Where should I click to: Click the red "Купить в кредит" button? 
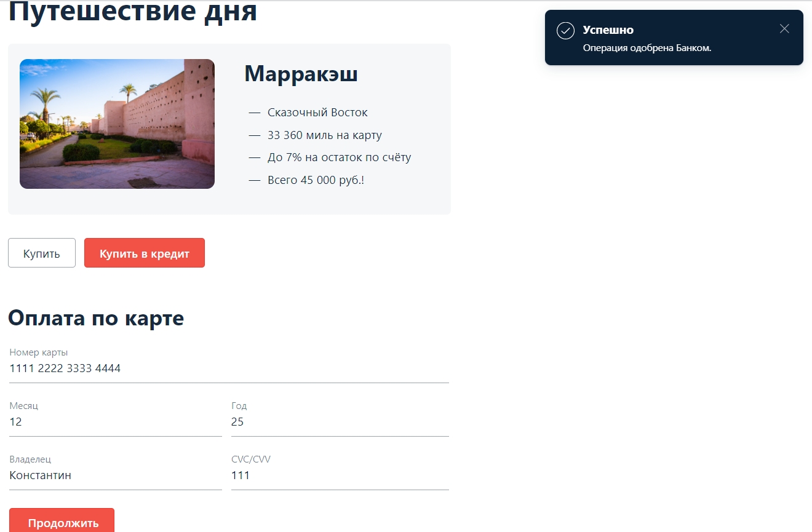[x=144, y=252]
